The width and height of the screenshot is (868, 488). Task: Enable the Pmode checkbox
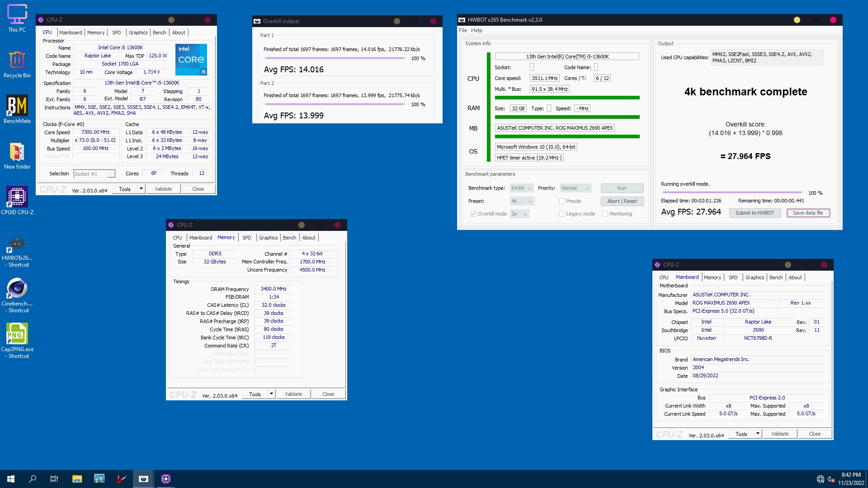point(562,201)
